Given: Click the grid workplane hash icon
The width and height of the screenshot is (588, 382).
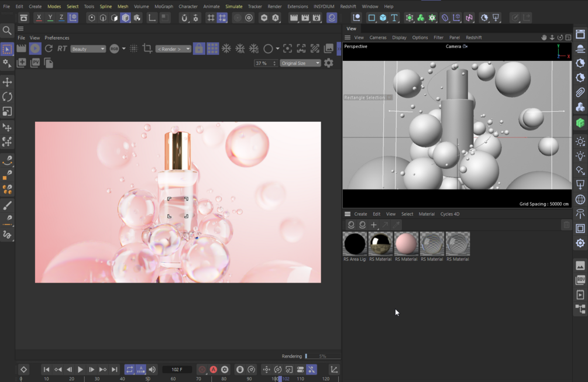Looking at the screenshot, I should tap(211, 18).
